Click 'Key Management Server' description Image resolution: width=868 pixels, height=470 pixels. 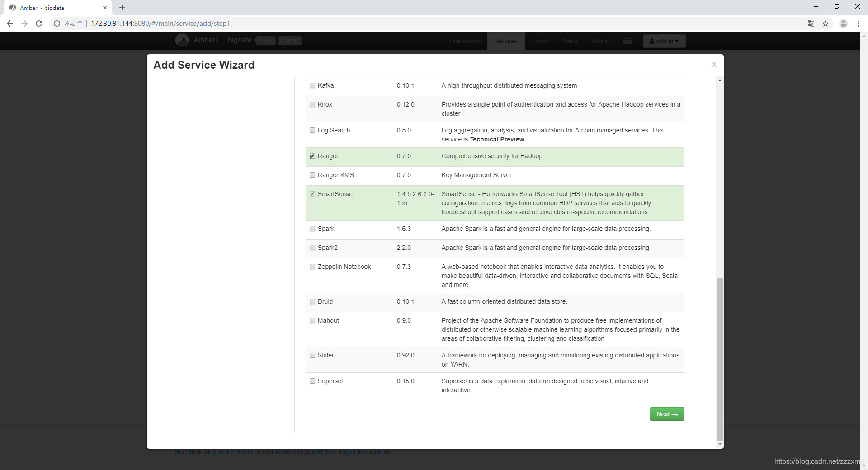coord(476,175)
